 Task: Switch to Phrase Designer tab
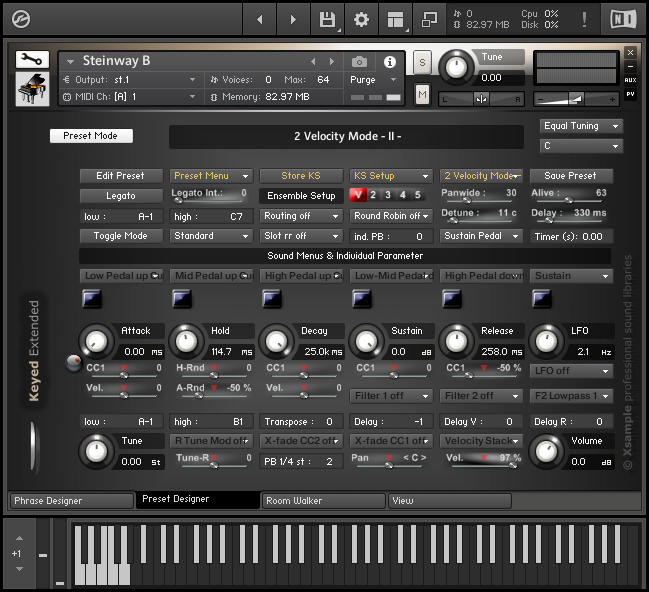pyautogui.click(x=71, y=501)
